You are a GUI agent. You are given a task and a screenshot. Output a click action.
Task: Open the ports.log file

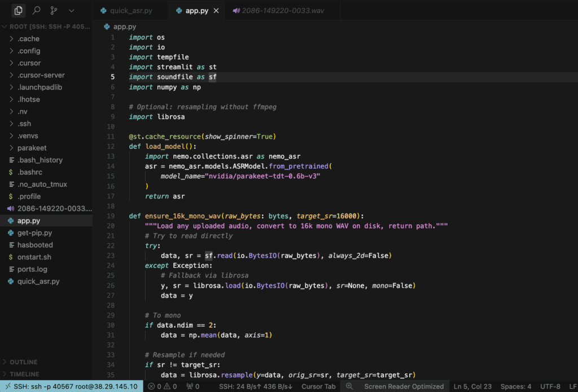pyautogui.click(x=46, y=269)
